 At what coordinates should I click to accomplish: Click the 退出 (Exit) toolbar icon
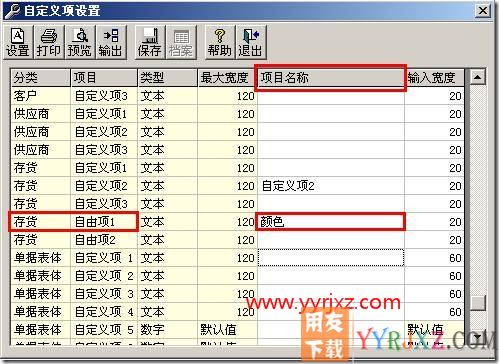coord(250,43)
